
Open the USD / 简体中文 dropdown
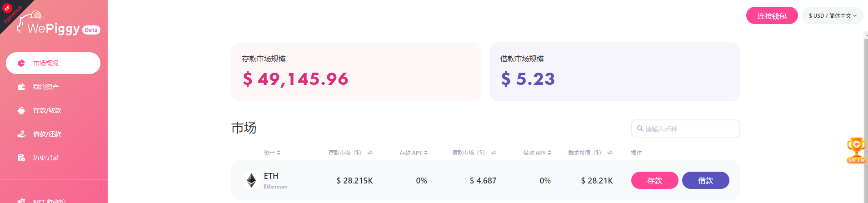tap(832, 15)
